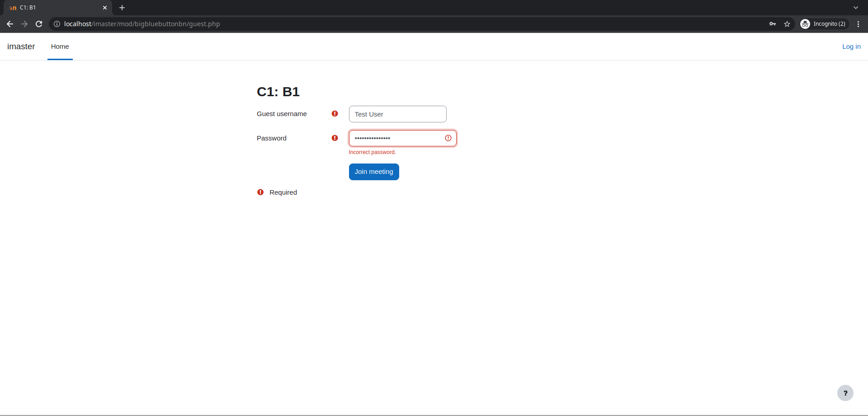Expand the tab search chevron
This screenshot has height=416, width=868.
pyautogui.click(x=856, y=8)
